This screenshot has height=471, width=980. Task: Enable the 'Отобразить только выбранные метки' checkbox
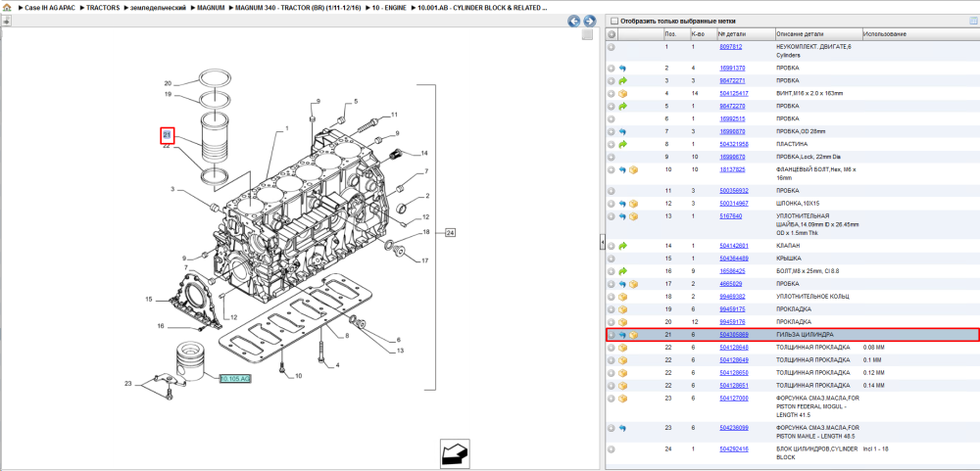[613, 21]
